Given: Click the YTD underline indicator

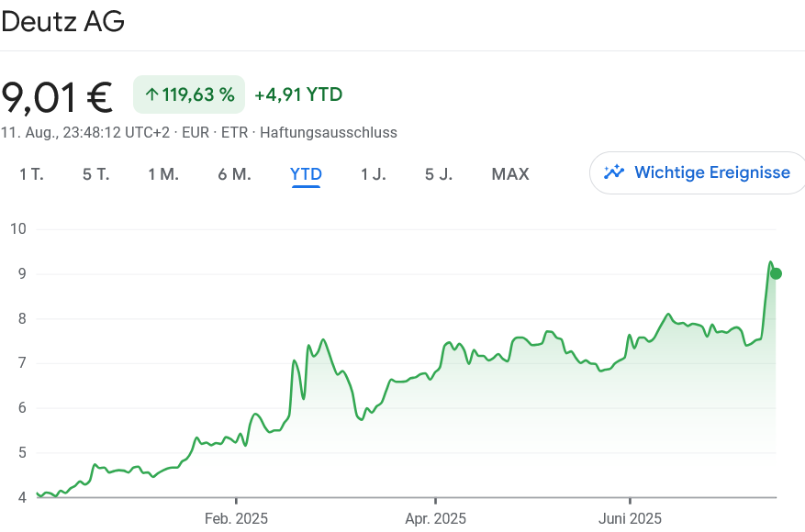Looking at the screenshot, I should pos(306,187).
